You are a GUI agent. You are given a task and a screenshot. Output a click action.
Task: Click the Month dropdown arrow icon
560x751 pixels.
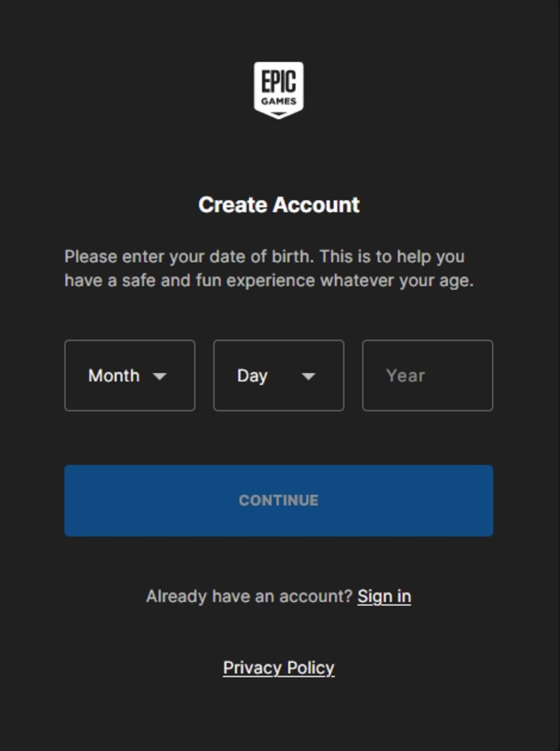point(159,376)
